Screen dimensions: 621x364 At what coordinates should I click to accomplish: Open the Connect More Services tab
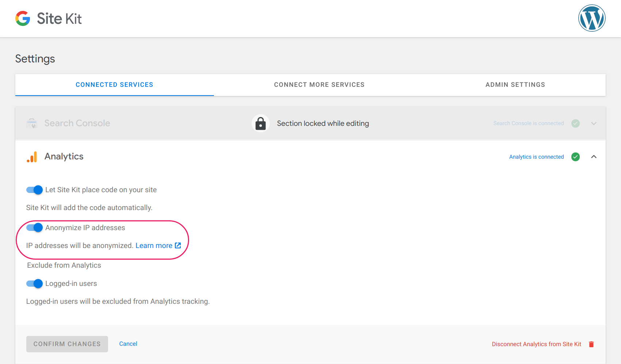tap(319, 85)
